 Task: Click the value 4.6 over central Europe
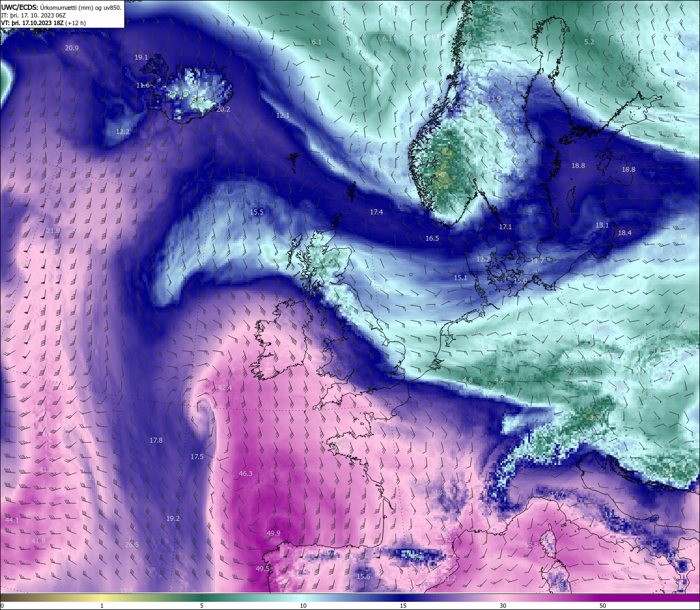572,371
